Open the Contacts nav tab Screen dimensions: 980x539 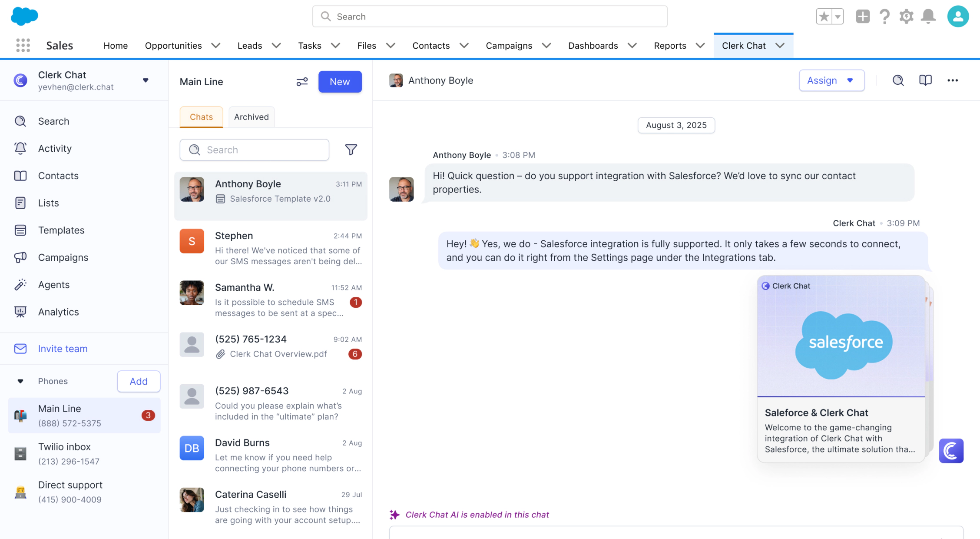click(431, 46)
